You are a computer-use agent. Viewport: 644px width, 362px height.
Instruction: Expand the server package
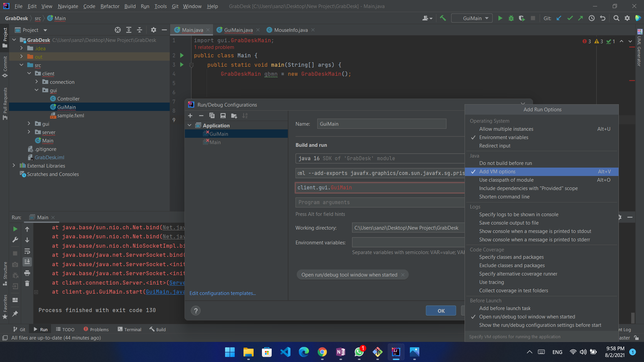coord(29,132)
